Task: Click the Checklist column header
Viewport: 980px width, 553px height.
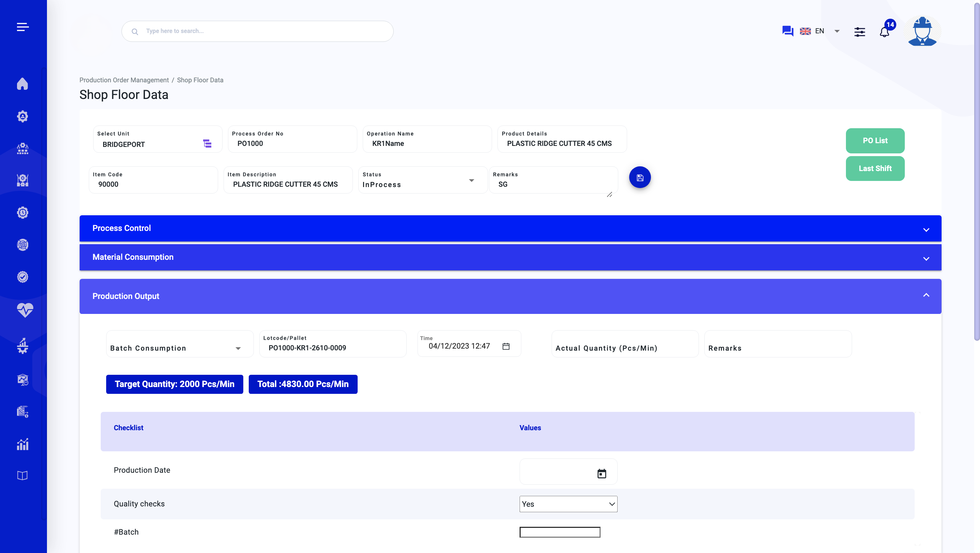Action: point(129,428)
